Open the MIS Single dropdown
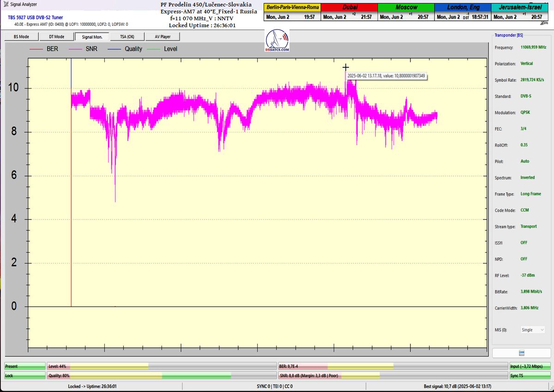Image resolution: width=554 pixels, height=392 pixels. 532,330
